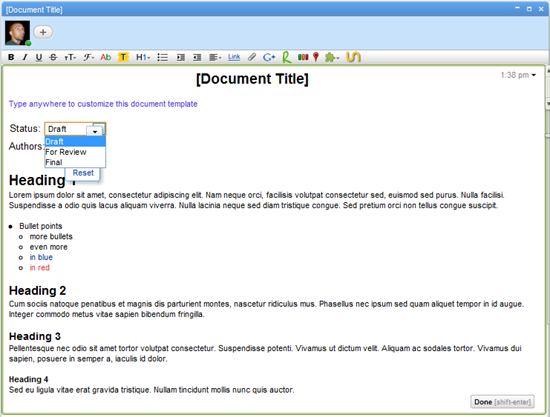Toggle strikethrough formatting
The image size is (550, 417).
(53, 57)
